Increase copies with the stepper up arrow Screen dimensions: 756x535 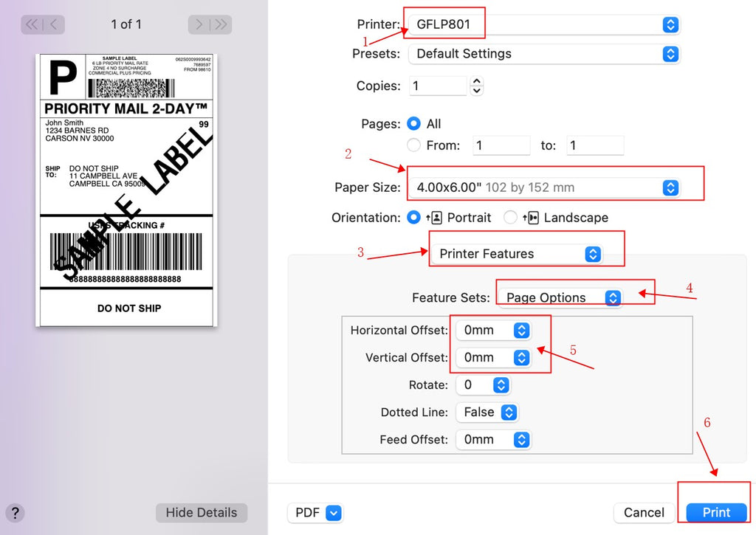[x=477, y=81]
